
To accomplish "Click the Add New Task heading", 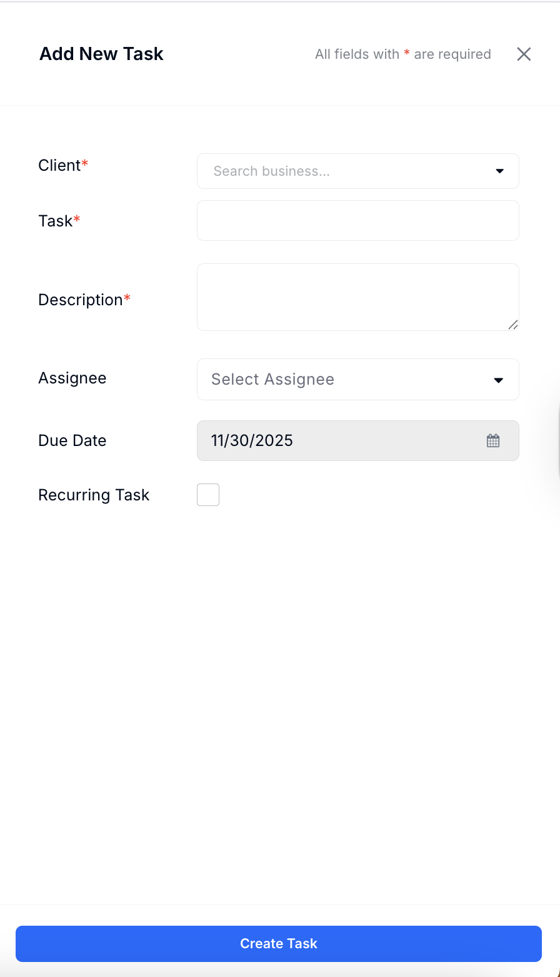I will pyautogui.click(x=101, y=54).
